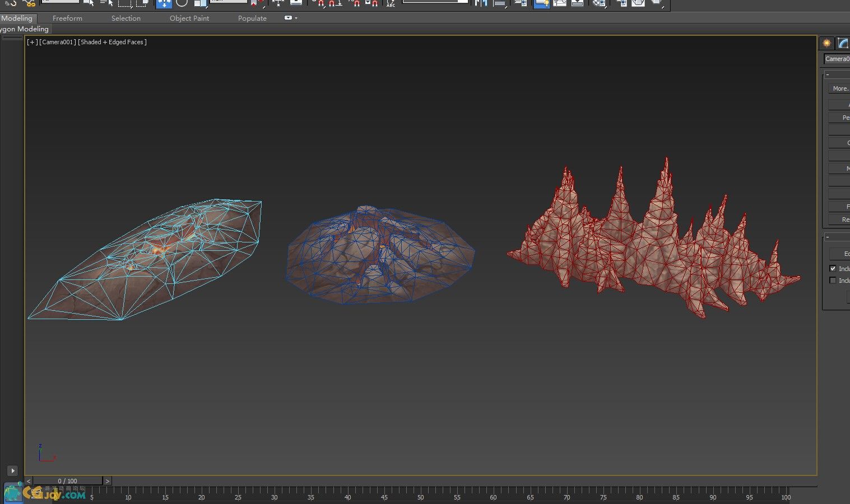
Task: Collapse the second rollout above the checkboxes
Action: (x=828, y=237)
